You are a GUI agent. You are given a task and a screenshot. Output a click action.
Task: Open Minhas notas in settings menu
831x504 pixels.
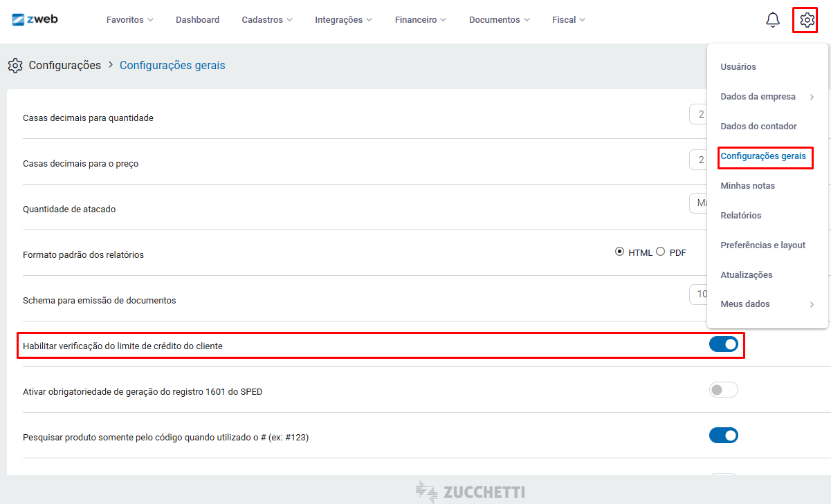[x=747, y=186]
